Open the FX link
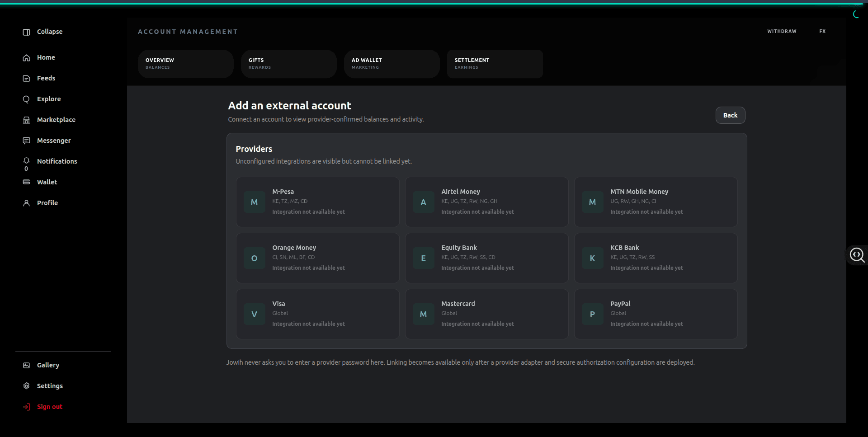 click(822, 31)
